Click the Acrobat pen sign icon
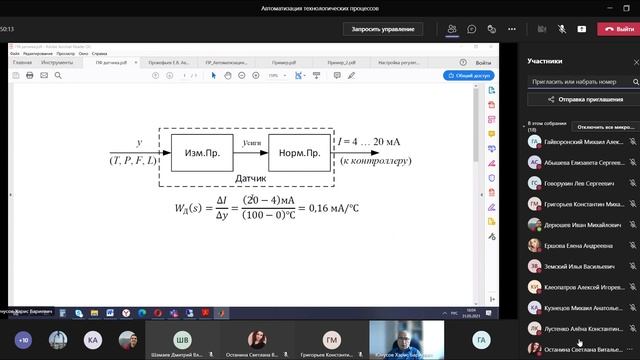This screenshot has width=640, height=360. click(351, 76)
